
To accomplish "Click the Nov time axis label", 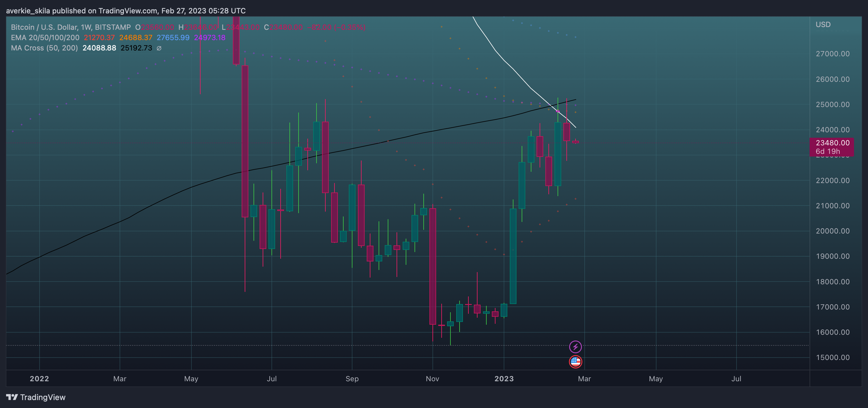I will [432, 379].
